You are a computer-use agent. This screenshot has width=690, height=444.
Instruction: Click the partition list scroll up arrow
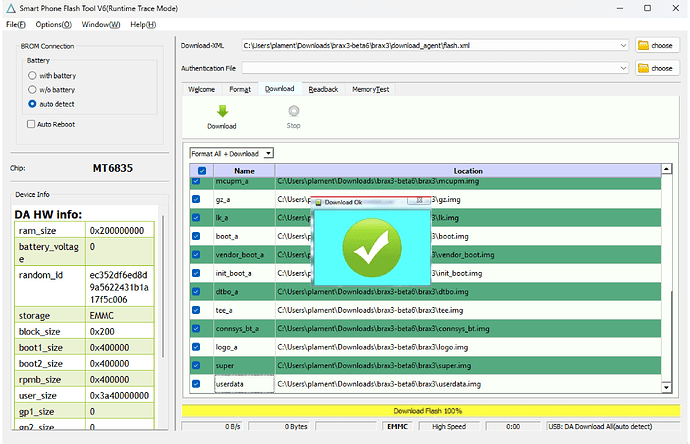click(667, 169)
